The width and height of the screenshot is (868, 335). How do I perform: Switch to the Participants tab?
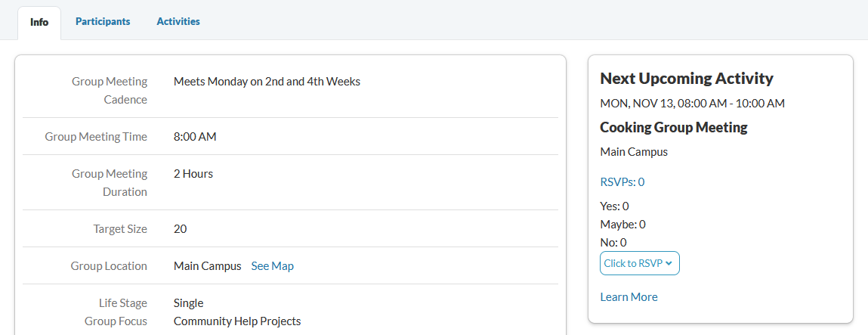pyautogui.click(x=103, y=22)
